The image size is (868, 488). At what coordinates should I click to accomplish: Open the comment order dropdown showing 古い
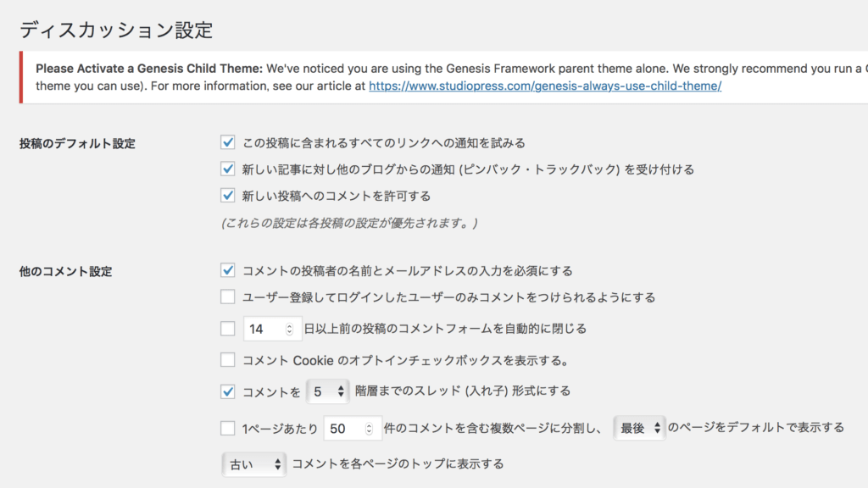pos(254,464)
